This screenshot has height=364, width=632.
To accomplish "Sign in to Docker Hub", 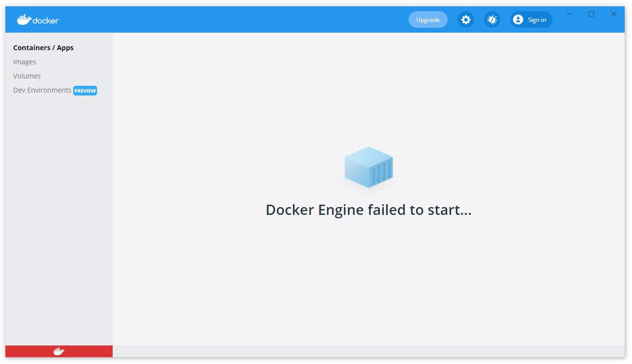I will pos(531,19).
